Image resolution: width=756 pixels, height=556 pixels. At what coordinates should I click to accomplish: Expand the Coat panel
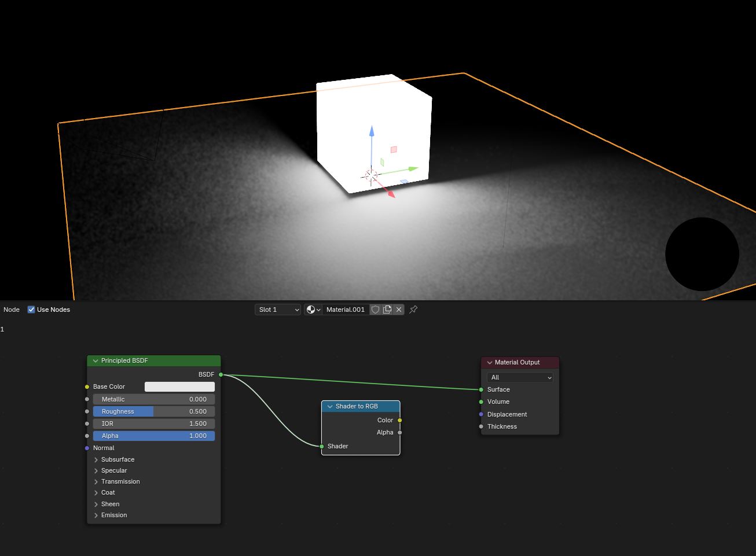pos(96,492)
